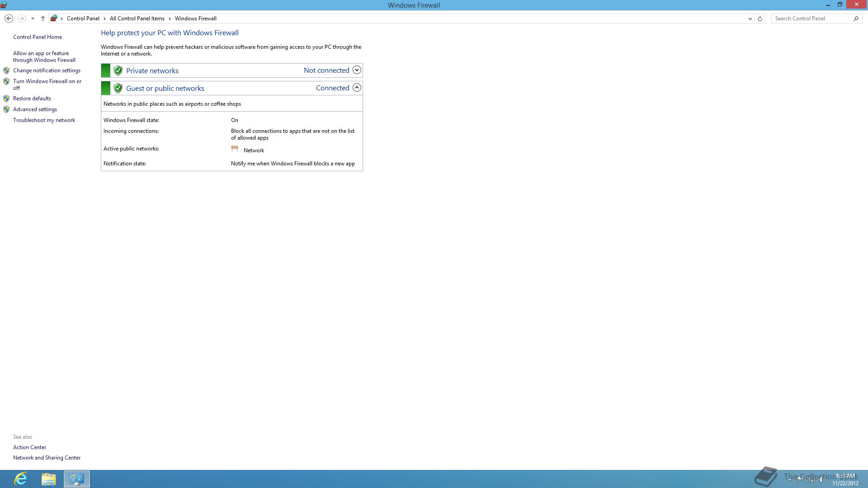The image size is (868, 488).
Task: Click the Incoming connections label
Action: pos(131,131)
